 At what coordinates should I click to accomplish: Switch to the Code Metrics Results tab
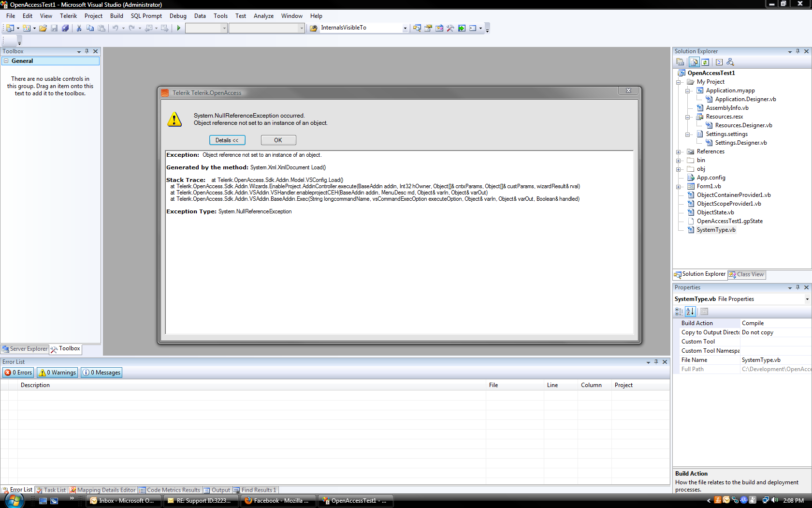[x=169, y=490]
